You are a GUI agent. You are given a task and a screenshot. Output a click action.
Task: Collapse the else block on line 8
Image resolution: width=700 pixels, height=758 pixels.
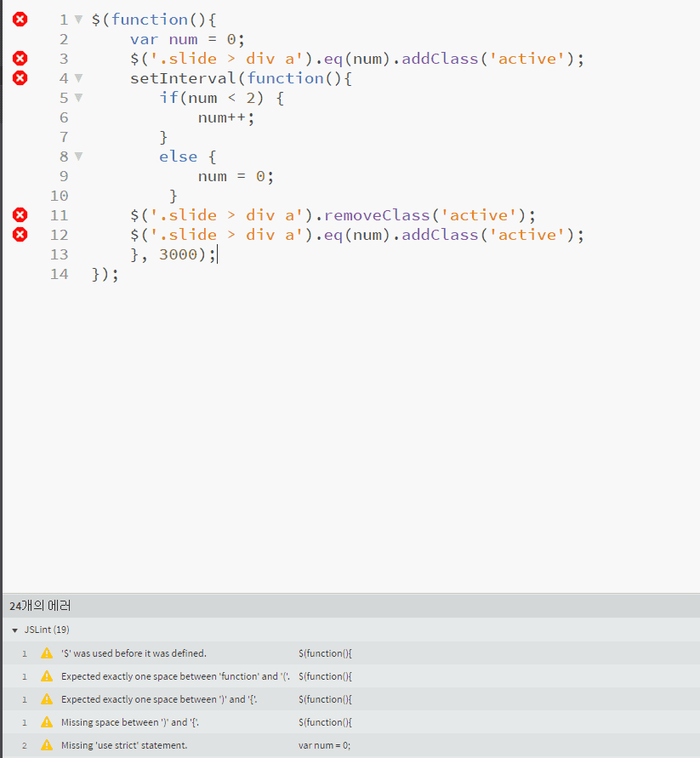click(77, 156)
